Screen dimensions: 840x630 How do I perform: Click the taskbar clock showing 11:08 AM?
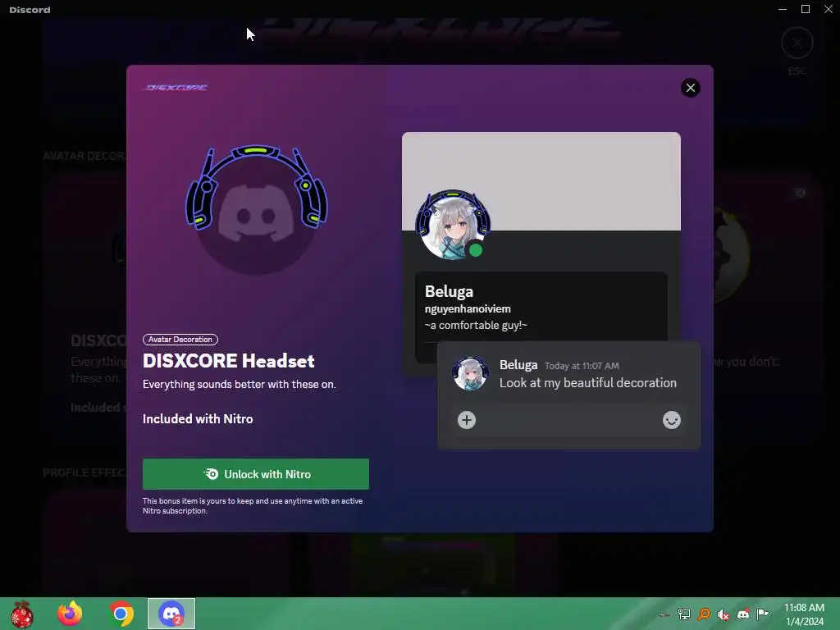[x=804, y=614]
